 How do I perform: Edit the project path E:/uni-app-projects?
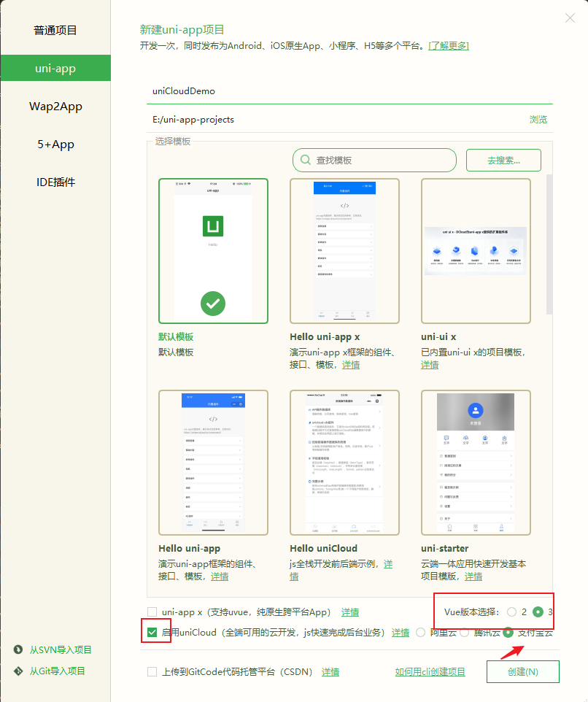click(336, 120)
